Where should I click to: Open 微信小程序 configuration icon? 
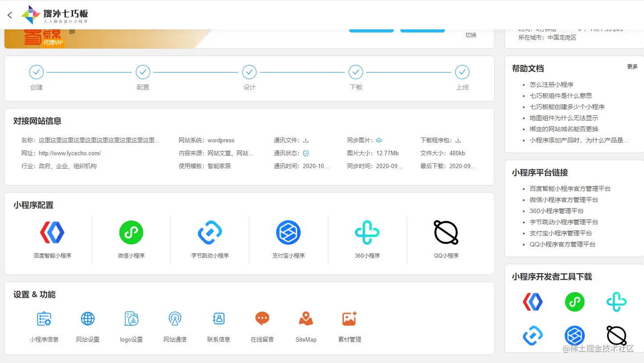131,232
